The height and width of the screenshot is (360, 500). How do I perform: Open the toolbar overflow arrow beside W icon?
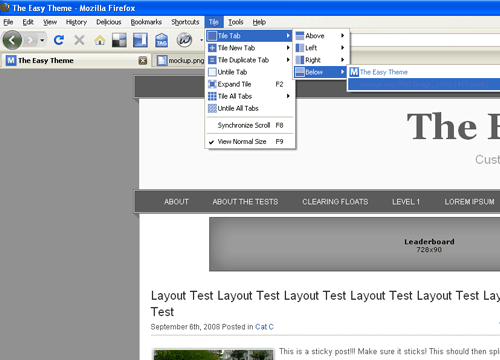coord(201,40)
